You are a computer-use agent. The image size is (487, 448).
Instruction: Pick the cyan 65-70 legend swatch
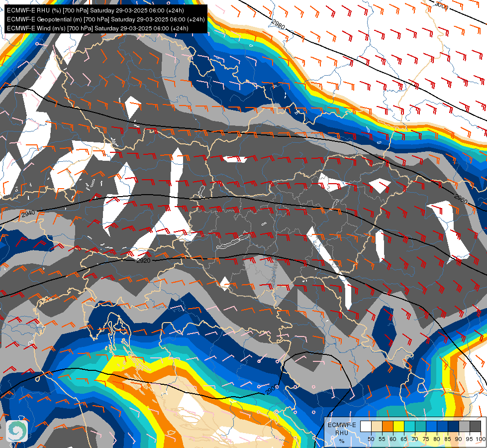click(x=410, y=426)
